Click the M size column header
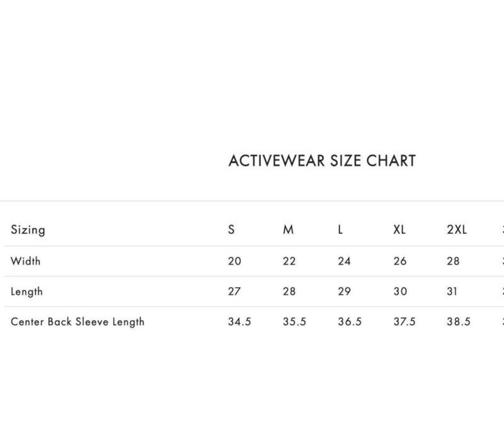 coord(288,229)
